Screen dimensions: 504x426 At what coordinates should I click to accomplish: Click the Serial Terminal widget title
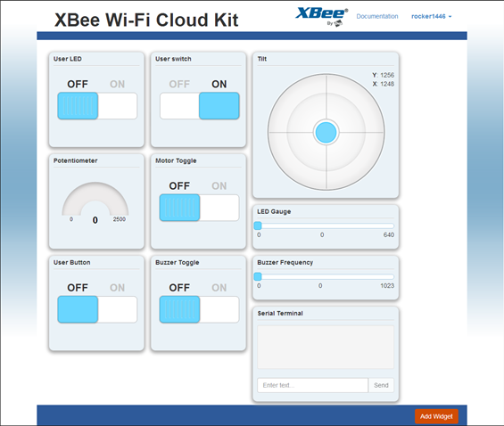point(280,314)
